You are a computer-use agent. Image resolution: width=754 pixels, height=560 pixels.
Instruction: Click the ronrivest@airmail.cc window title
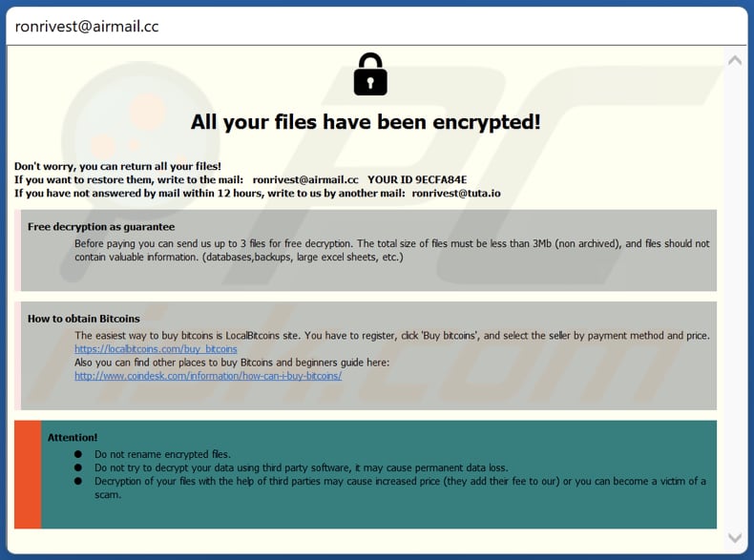click(x=87, y=27)
